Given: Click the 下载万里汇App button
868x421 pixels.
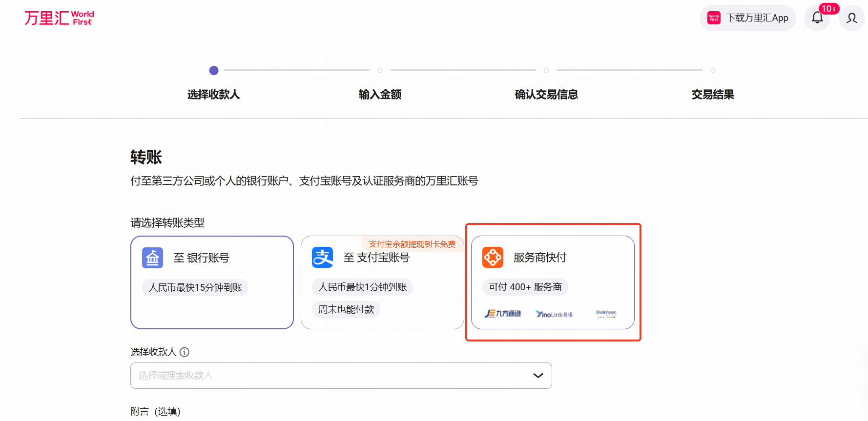Looking at the screenshot, I should coord(747,18).
